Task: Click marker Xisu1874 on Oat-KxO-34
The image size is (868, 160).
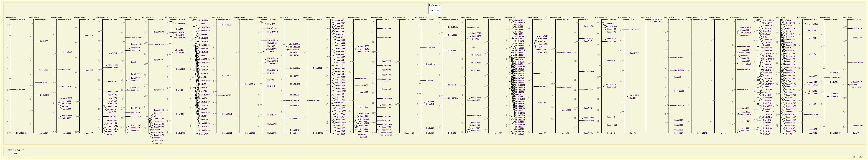Action: pos(634,30)
